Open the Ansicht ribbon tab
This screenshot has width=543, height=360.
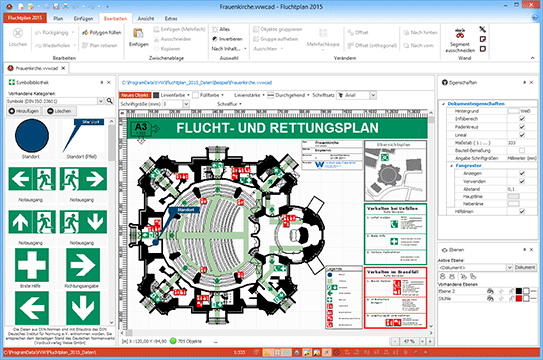(x=146, y=18)
